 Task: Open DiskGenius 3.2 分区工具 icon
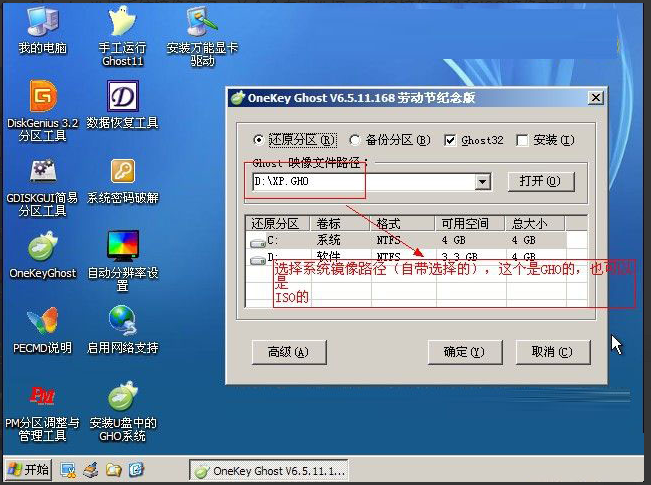(42, 98)
